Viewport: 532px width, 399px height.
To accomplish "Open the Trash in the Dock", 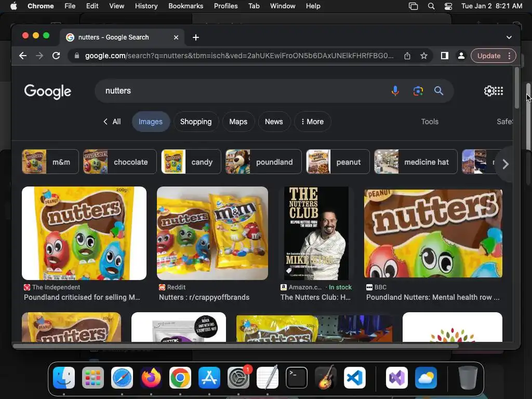I will (468, 378).
